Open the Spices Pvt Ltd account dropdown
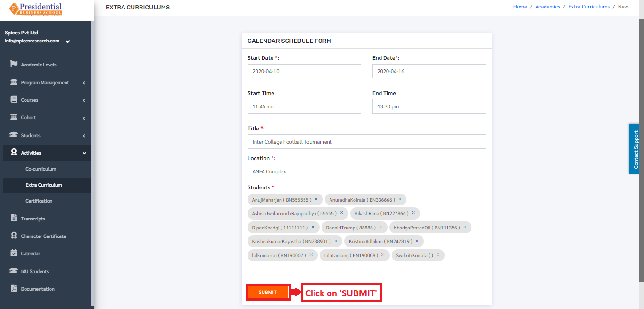 point(68,41)
